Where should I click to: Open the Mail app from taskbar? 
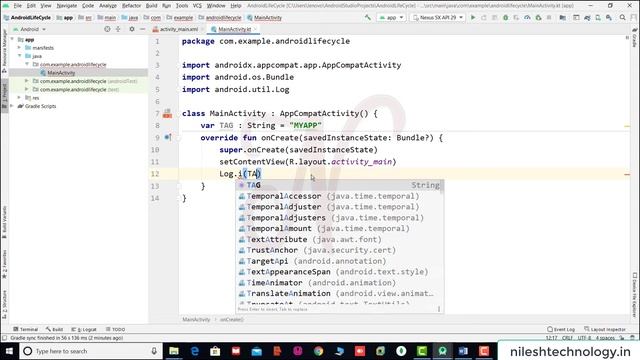point(256,351)
